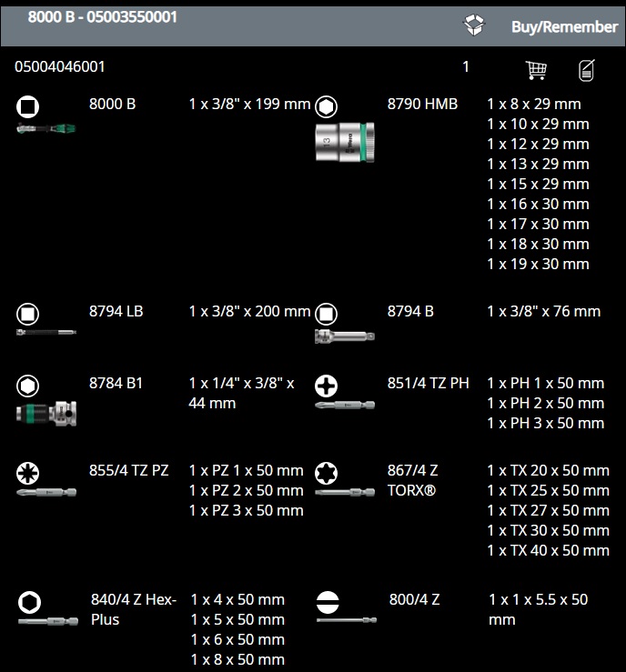Viewport: 626px width, 672px height.
Task: Open the 840/4 Z Hex-Plus bit thumbnail
Action: click(48, 621)
